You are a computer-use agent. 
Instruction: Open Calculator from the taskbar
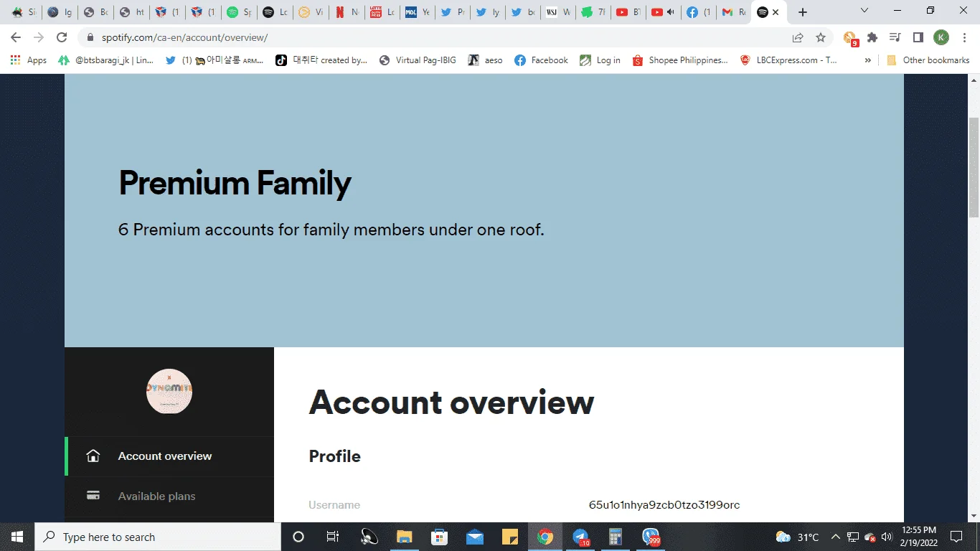tap(615, 537)
